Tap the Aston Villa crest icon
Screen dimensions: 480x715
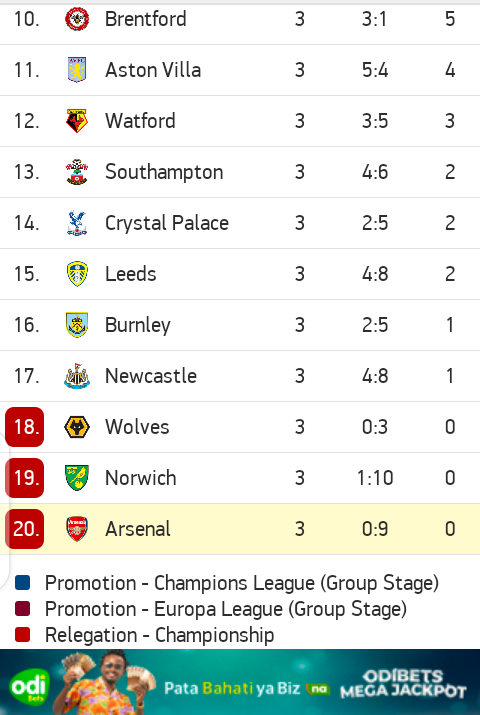(77, 70)
